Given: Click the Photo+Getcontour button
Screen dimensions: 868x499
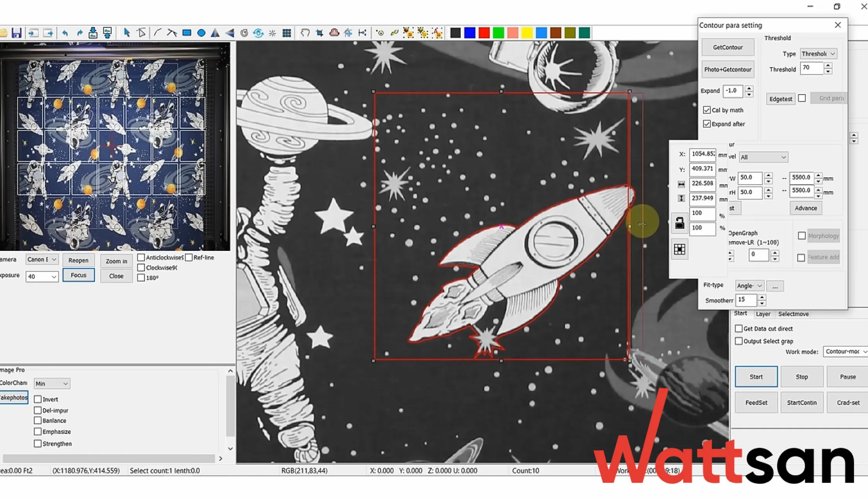Looking at the screenshot, I should pyautogui.click(x=728, y=70).
